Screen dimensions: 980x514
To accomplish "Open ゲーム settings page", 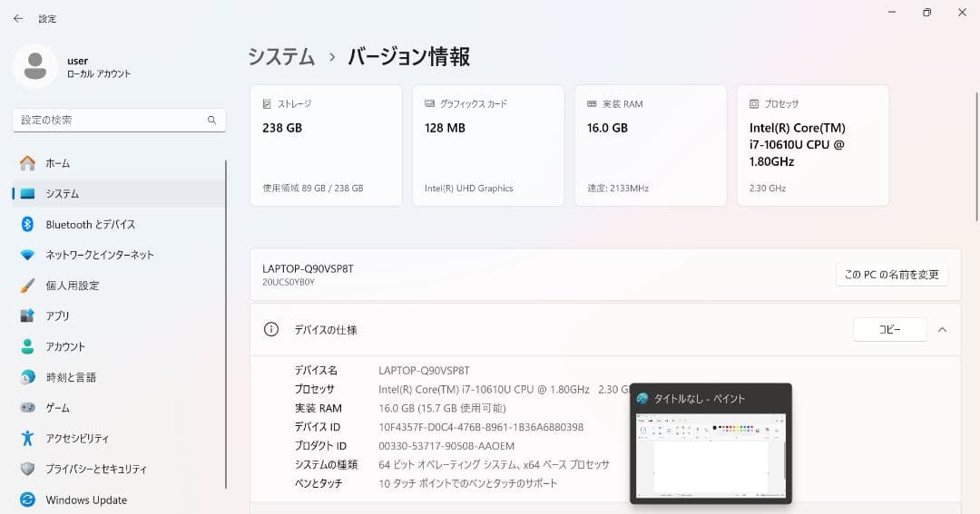I will pyautogui.click(x=120, y=408).
